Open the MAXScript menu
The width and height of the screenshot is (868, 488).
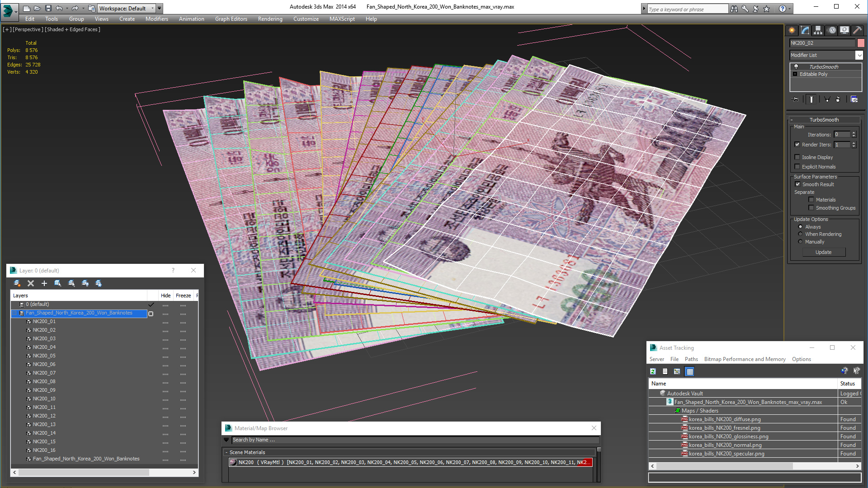coord(342,19)
